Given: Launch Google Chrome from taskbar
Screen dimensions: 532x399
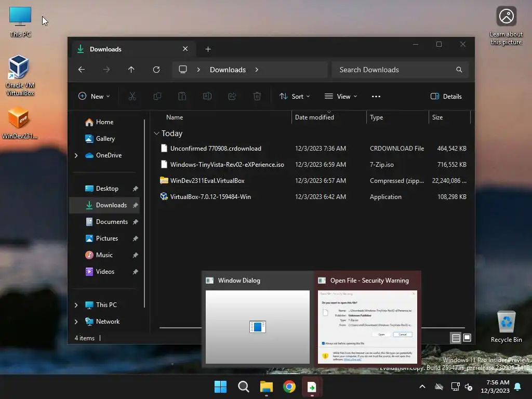Looking at the screenshot, I should [x=289, y=387].
